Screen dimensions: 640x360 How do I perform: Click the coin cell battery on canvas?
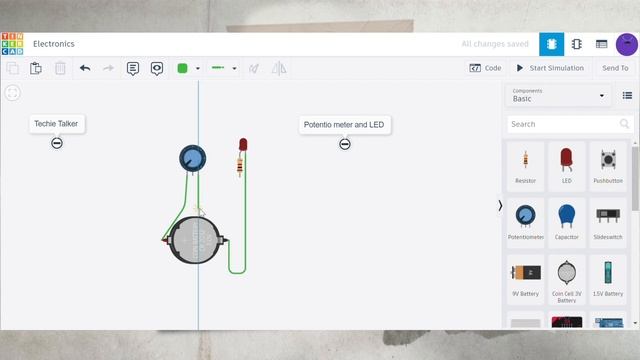pyautogui.click(x=195, y=240)
